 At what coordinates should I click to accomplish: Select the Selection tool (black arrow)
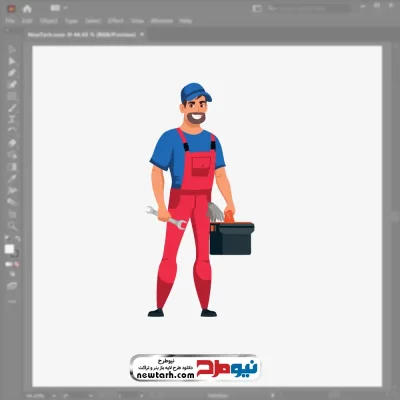(12, 49)
